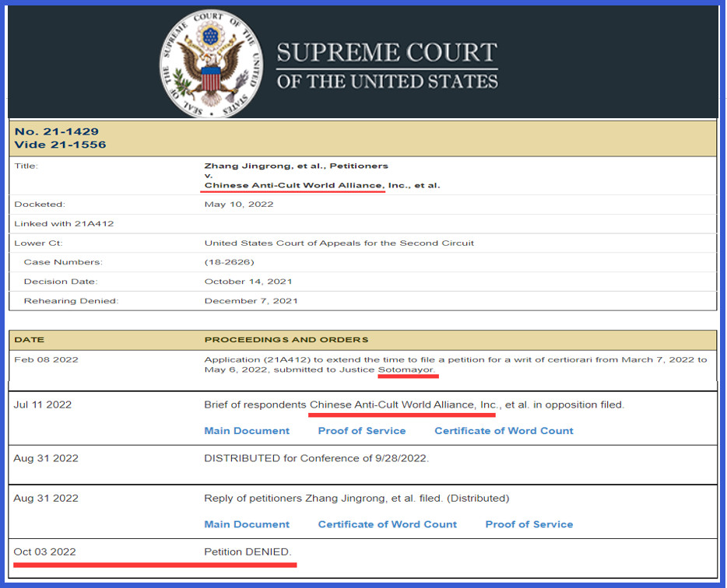Image resolution: width=727 pixels, height=588 pixels.
Task: Click the 'Supreme Court of the United States' heading
Action: (387, 65)
